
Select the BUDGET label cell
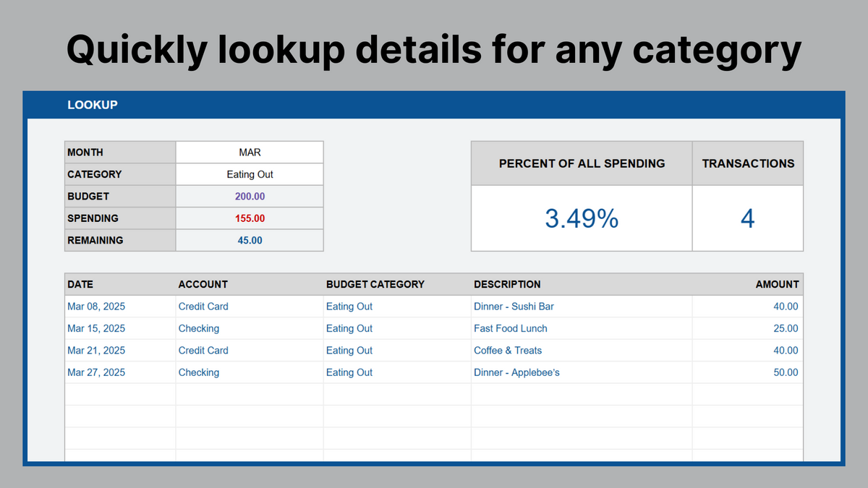pos(120,196)
